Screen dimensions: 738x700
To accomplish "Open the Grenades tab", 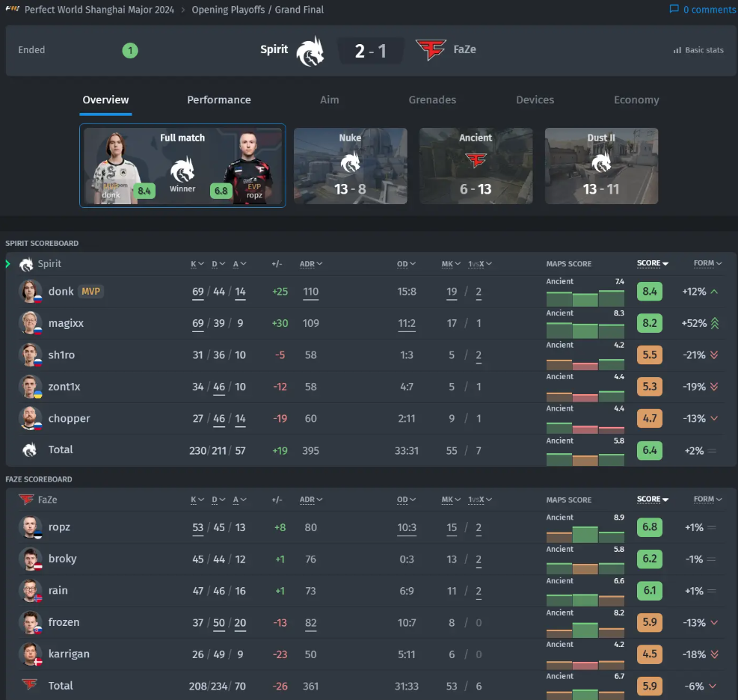I will [432, 100].
